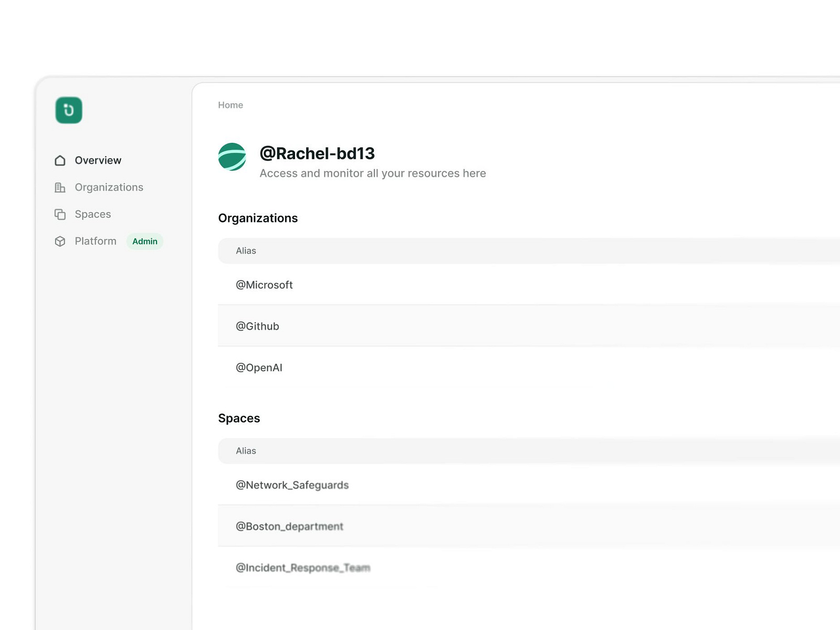Select the Platform sidebar entry
840x630 pixels.
96,241
